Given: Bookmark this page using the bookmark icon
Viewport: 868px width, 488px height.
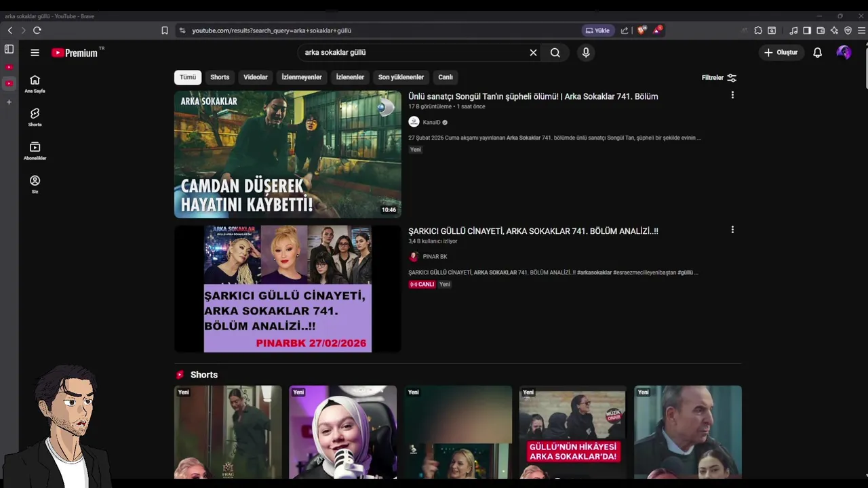Looking at the screenshot, I should pyautogui.click(x=165, y=30).
